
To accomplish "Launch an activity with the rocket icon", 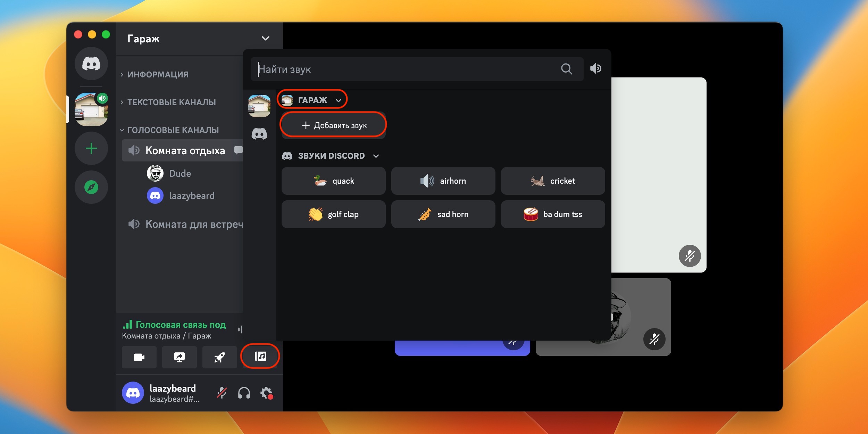I will [219, 357].
